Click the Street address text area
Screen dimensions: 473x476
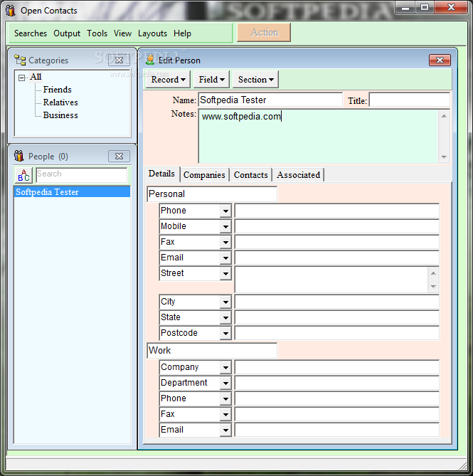click(331, 280)
